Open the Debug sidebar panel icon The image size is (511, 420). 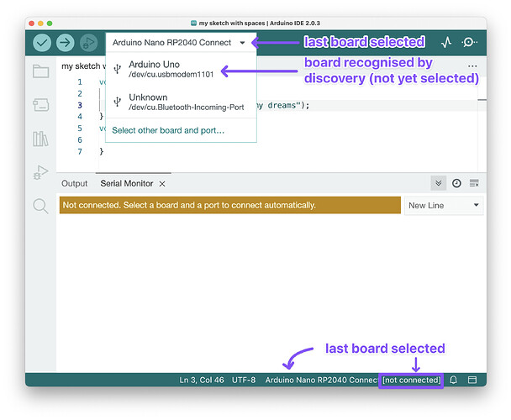point(40,172)
